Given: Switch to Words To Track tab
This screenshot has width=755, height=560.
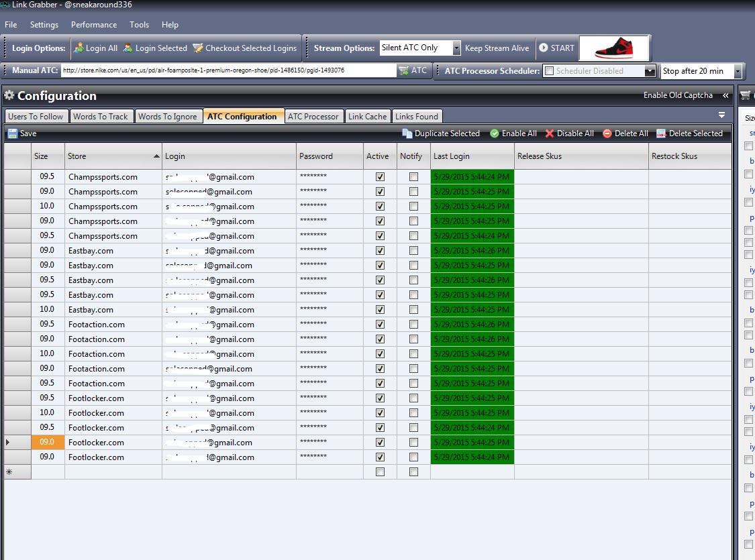Looking at the screenshot, I should point(101,117).
